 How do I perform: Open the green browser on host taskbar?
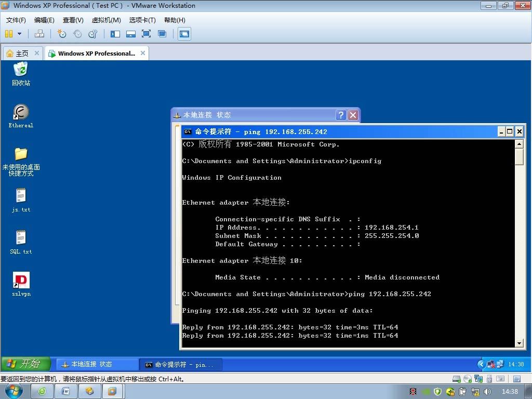coord(42,392)
